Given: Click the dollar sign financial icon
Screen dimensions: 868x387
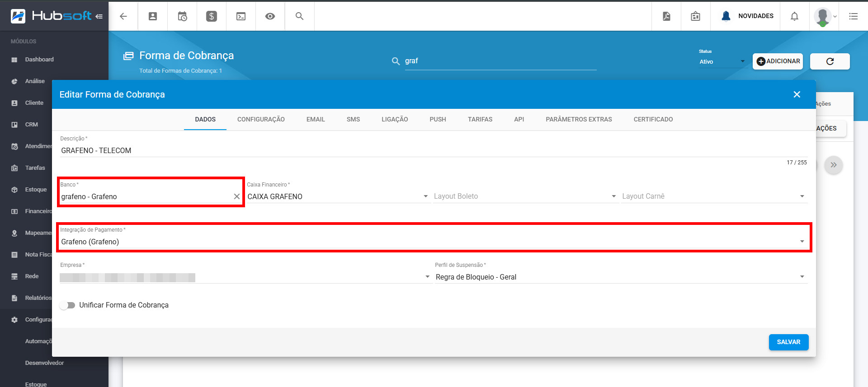Looking at the screenshot, I should (212, 16).
